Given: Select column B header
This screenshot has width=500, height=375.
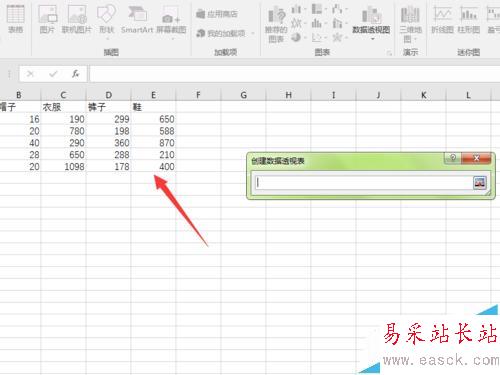Looking at the screenshot, I should click(19, 95).
